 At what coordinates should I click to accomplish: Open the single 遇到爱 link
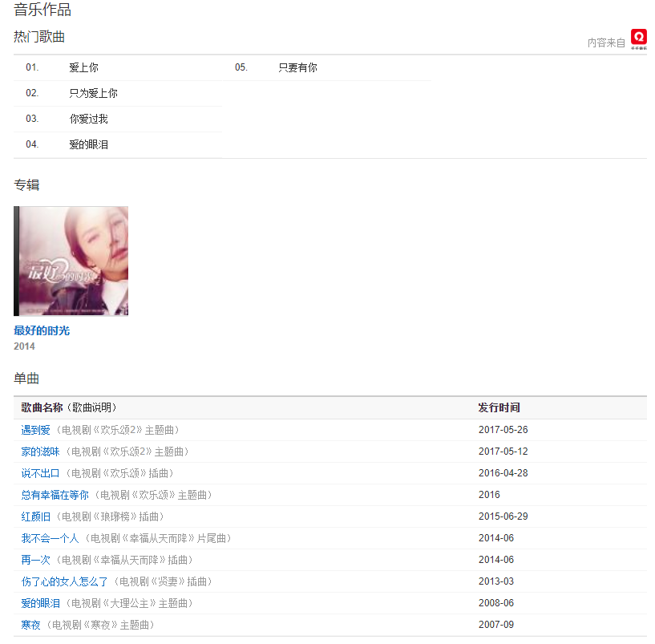(x=35, y=430)
